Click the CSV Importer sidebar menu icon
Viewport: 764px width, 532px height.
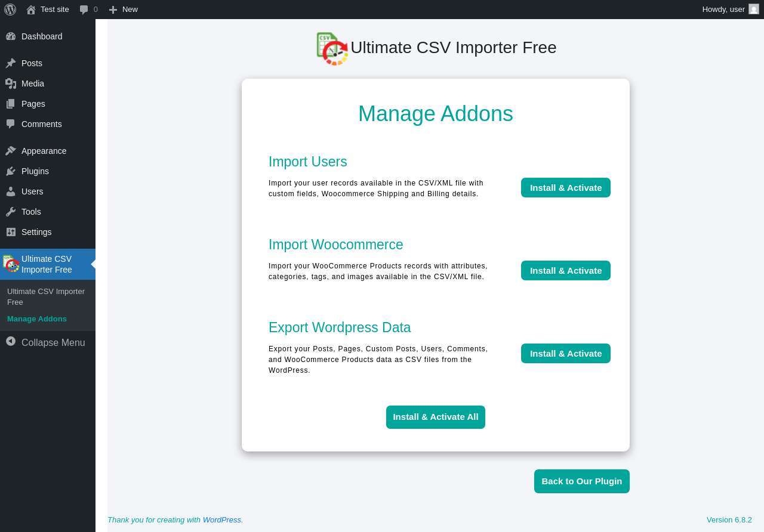tap(11, 264)
